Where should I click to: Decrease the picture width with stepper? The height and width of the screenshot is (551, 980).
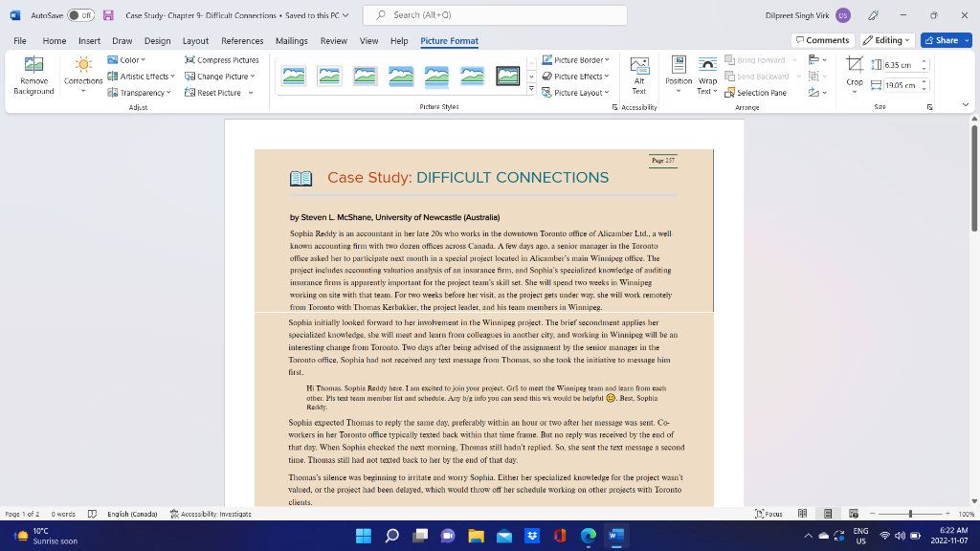(x=924, y=88)
